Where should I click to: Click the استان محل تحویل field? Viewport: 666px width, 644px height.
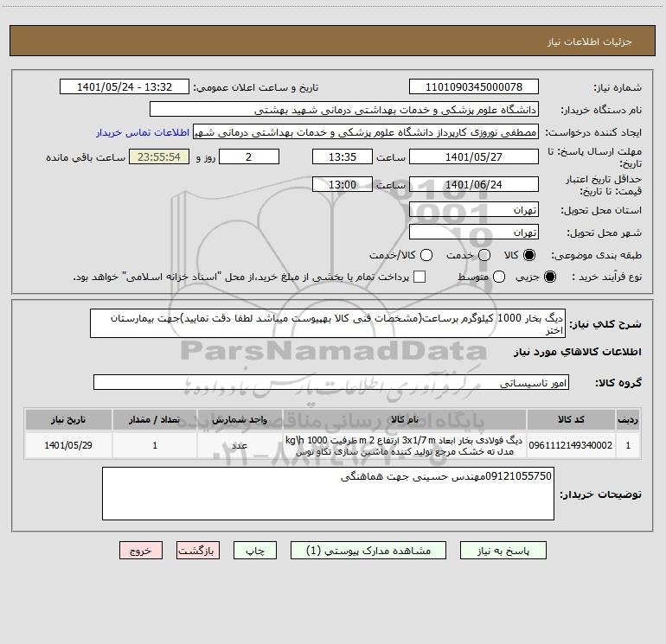(x=474, y=209)
